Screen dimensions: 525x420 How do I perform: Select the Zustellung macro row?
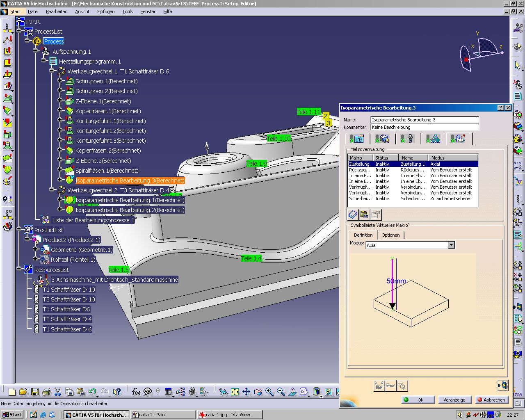[413, 164]
